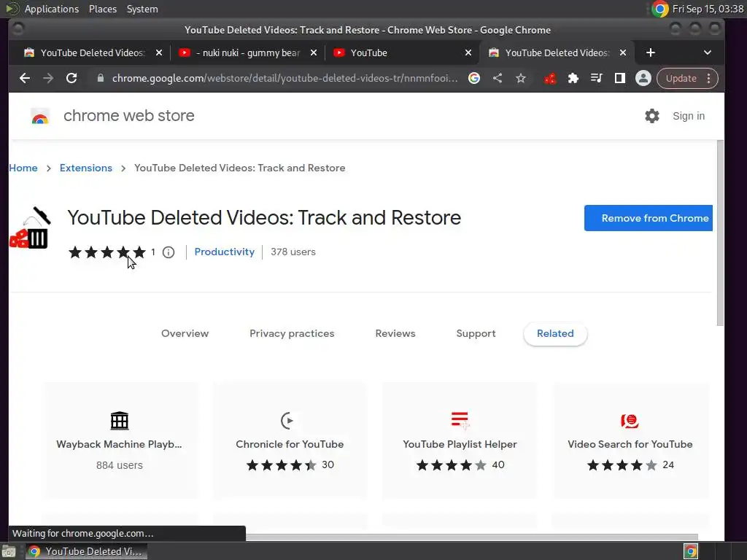747x560 pixels.
Task: Go to Home breadcrumb link
Action: [23, 168]
